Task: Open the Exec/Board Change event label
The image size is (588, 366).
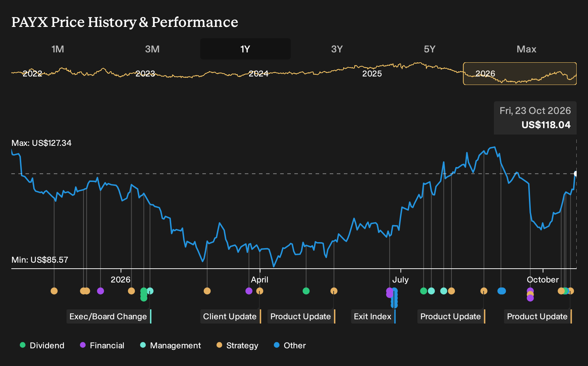Action: coord(109,316)
